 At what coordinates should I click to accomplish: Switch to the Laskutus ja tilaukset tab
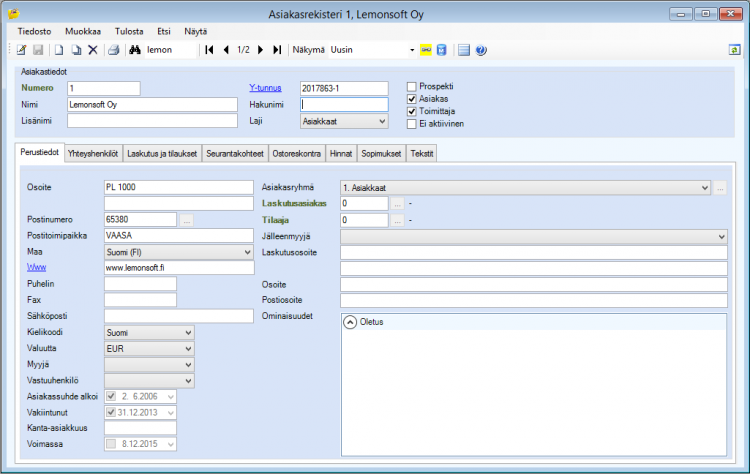[162, 154]
